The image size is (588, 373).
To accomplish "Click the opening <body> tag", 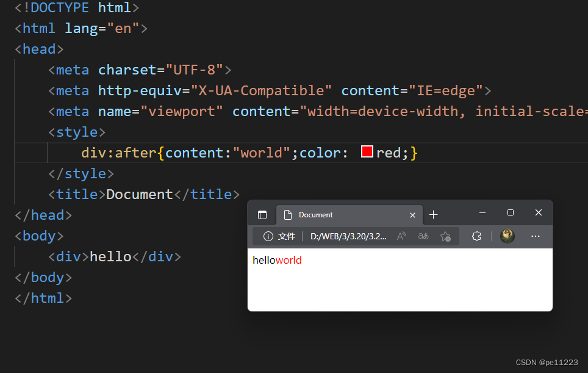I will pyautogui.click(x=40, y=236).
